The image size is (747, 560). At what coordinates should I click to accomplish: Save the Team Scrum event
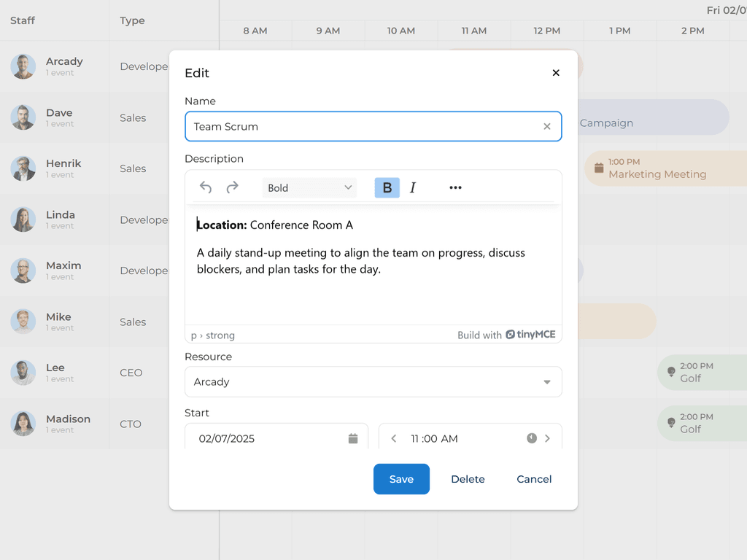click(x=401, y=479)
